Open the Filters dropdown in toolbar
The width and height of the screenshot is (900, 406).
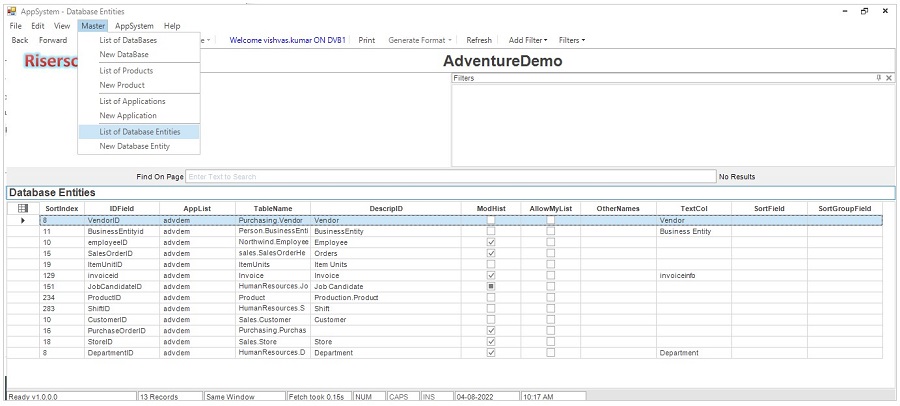pos(572,40)
